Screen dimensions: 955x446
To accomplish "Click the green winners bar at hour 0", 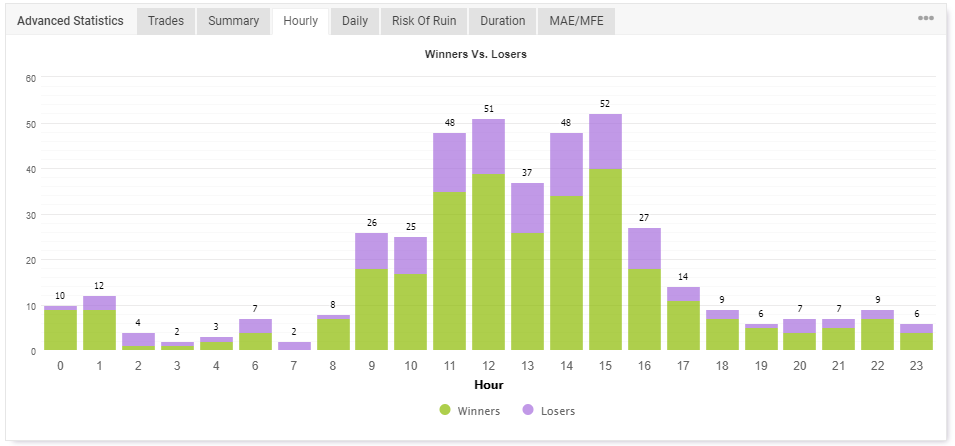I will tap(60, 330).
